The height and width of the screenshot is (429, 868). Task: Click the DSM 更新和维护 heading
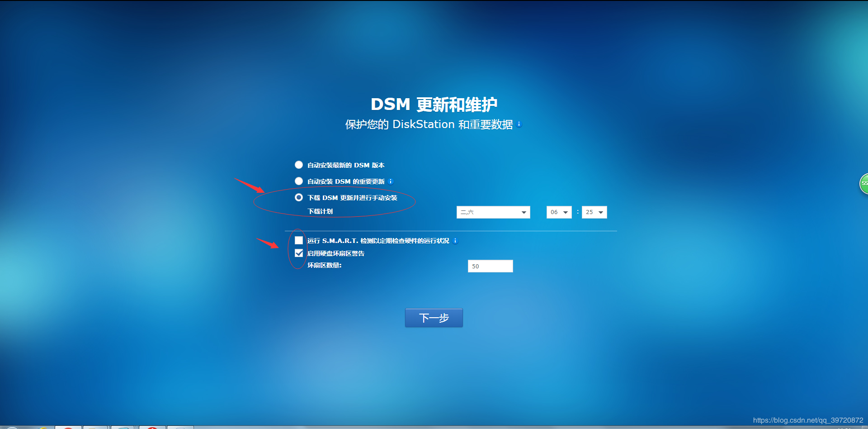coord(434,105)
